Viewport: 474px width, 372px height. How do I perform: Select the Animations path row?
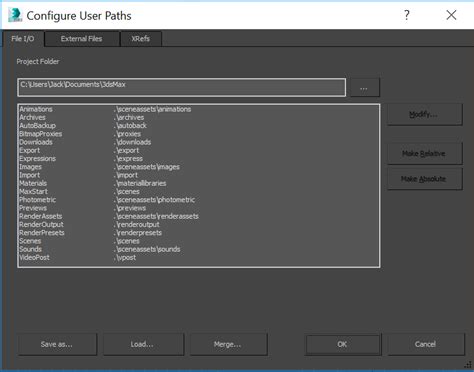[x=199, y=109]
